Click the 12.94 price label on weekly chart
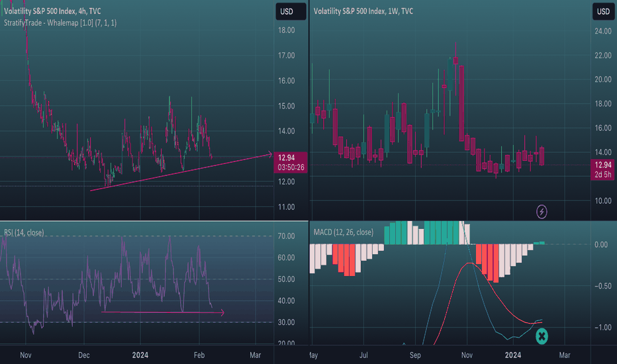 pos(603,165)
